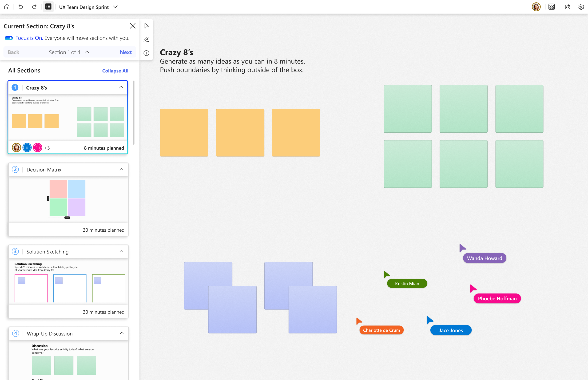Click the Share icon at top right
Image resolution: width=588 pixels, height=380 pixels.
[x=568, y=7]
